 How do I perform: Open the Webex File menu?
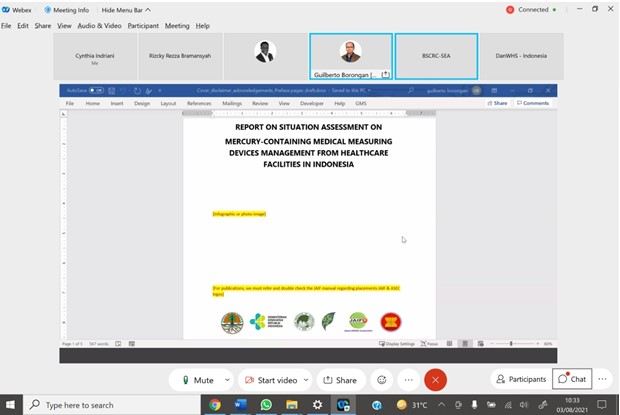click(x=6, y=26)
